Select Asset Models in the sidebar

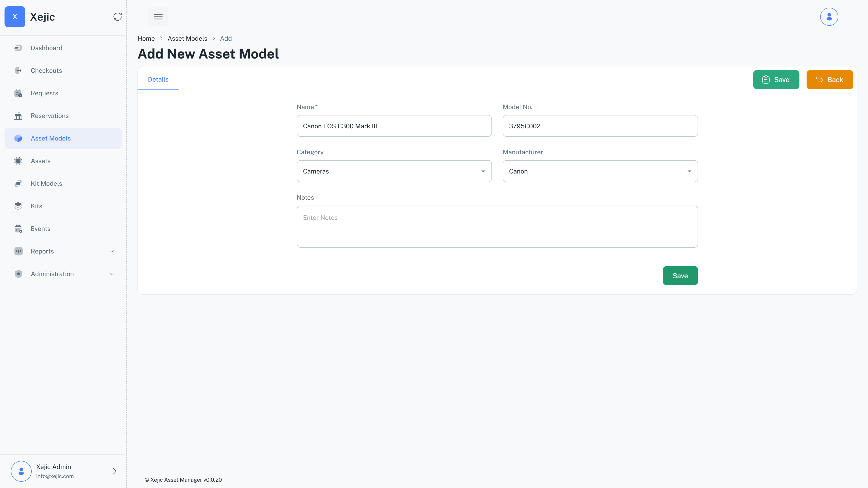pyautogui.click(x=63, y=138)
